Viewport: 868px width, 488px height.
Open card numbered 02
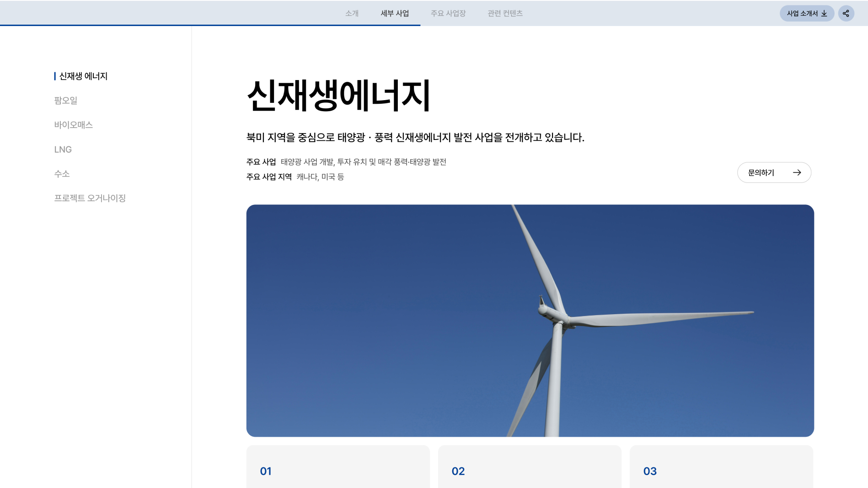coord(530,467)
